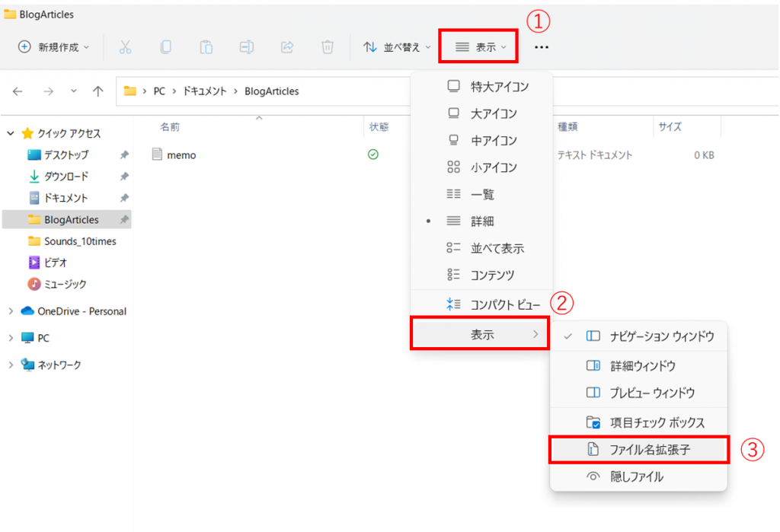Select 特大アイコン view option
Screen dimensions: 780x532
pos(499,87)
